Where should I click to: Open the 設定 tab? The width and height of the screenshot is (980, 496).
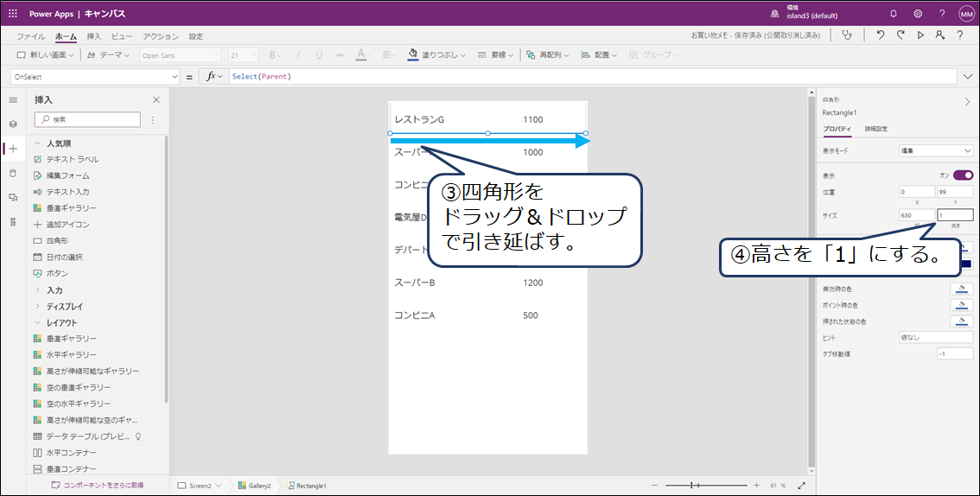[x=195, y=36]
